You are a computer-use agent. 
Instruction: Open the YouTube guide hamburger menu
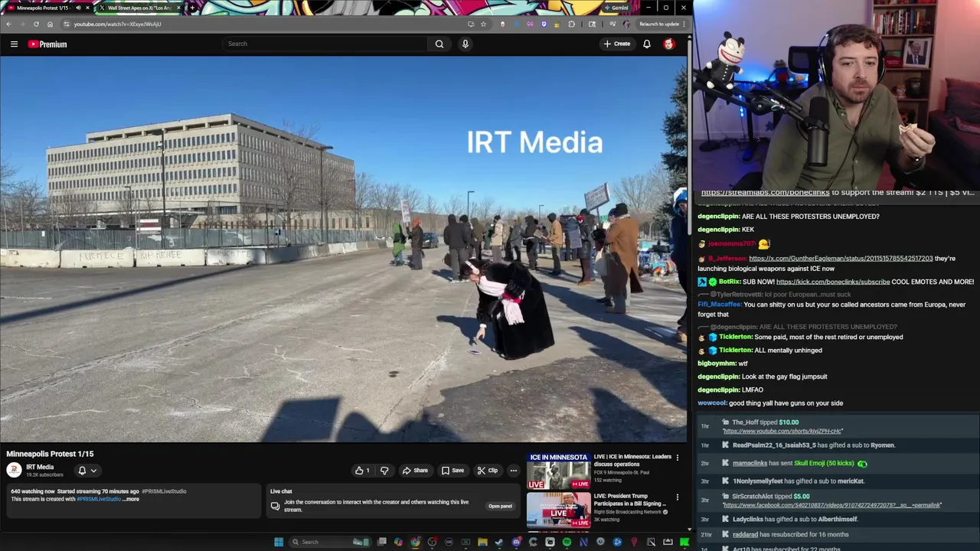click(14, 44)
